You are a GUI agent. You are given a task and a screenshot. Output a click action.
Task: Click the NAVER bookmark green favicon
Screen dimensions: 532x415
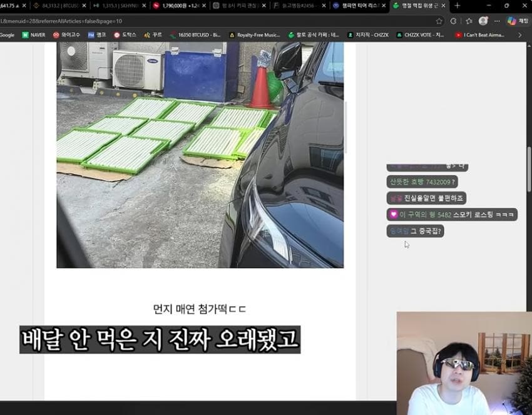tap(25, 35)
